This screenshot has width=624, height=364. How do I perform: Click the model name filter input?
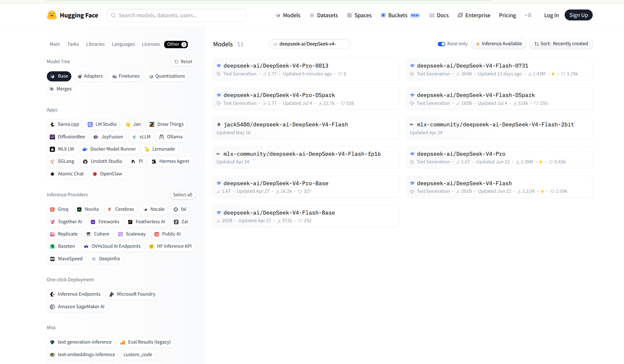[x=309, y=44]
